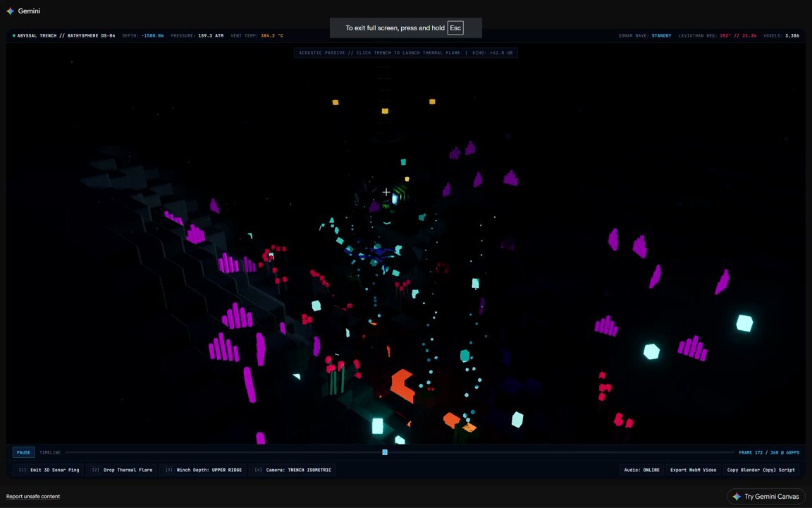Click Drop Thermal Flare button

[122, 470]
